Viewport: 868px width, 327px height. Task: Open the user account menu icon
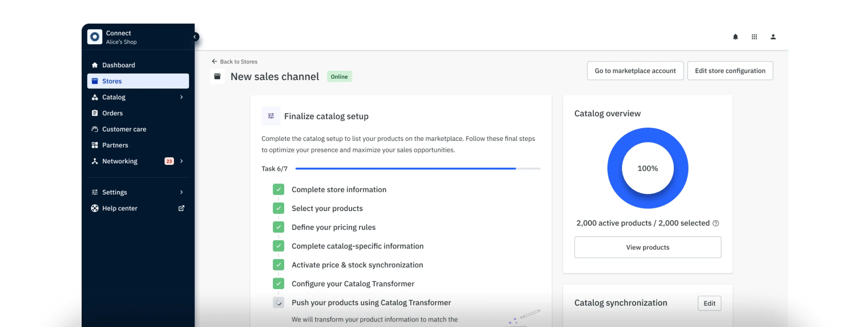click(x=773, y=37)
